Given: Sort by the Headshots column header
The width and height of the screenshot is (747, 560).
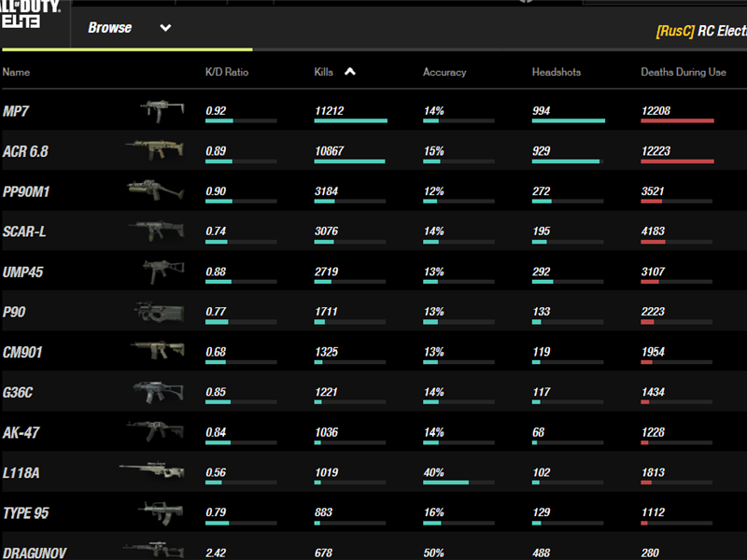Looking at the screenshot, I should pyautogui.click(x=557, y=71).
